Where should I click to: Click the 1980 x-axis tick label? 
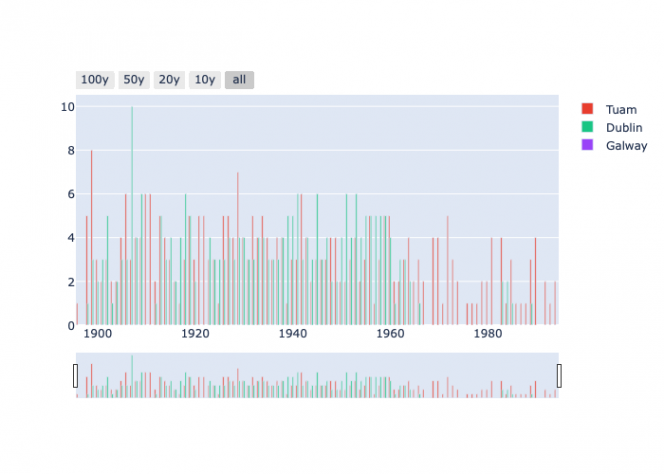(487, 334)
